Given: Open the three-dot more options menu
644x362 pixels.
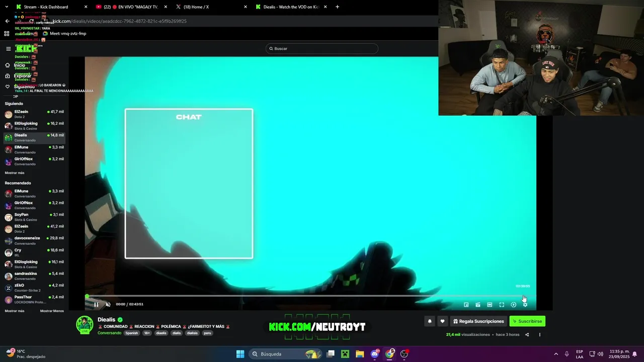Looking at the screenshot, I should pyautogui.click(x=540, y=335).
